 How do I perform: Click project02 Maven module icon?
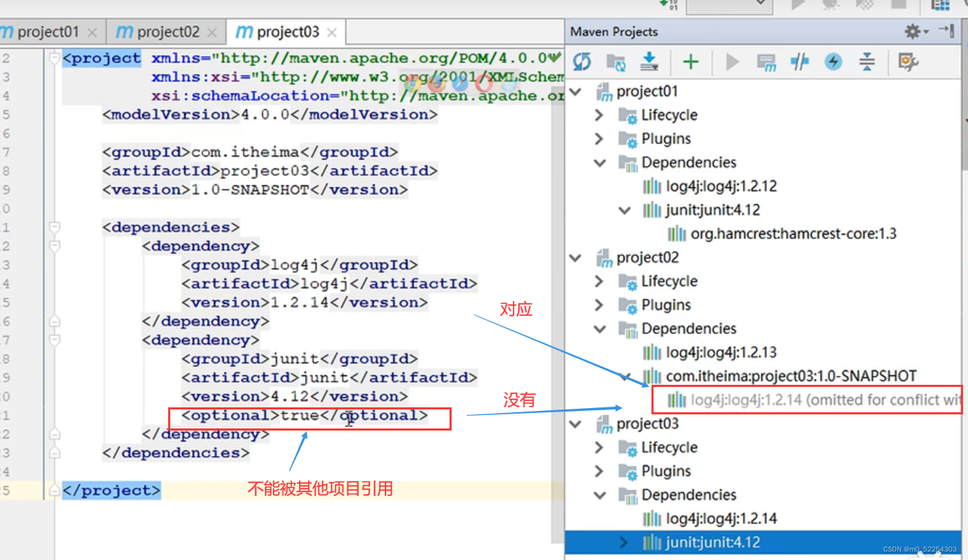604,258
